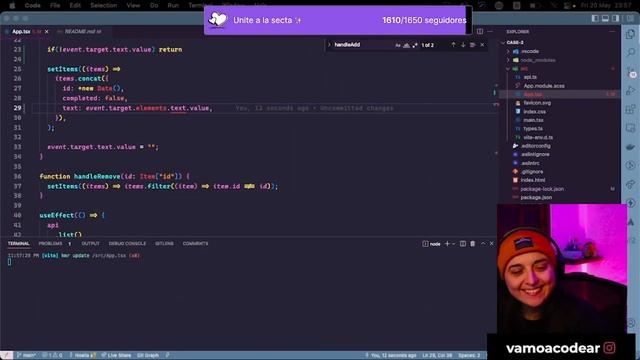This screenshot has height=360, width=640.
Task: Go to previous find match
Action: click(453, 45)
